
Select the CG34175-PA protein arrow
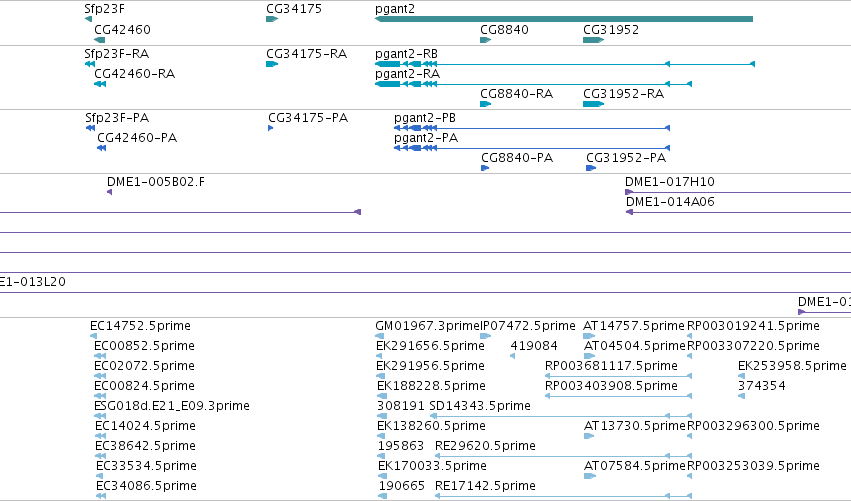tap(271, 128)
